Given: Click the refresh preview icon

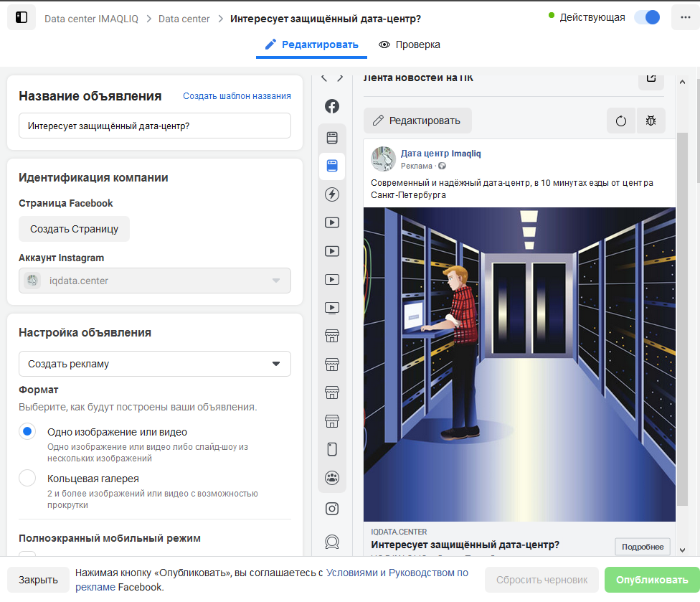Looking at the screenshot, I should pos(621,121).
